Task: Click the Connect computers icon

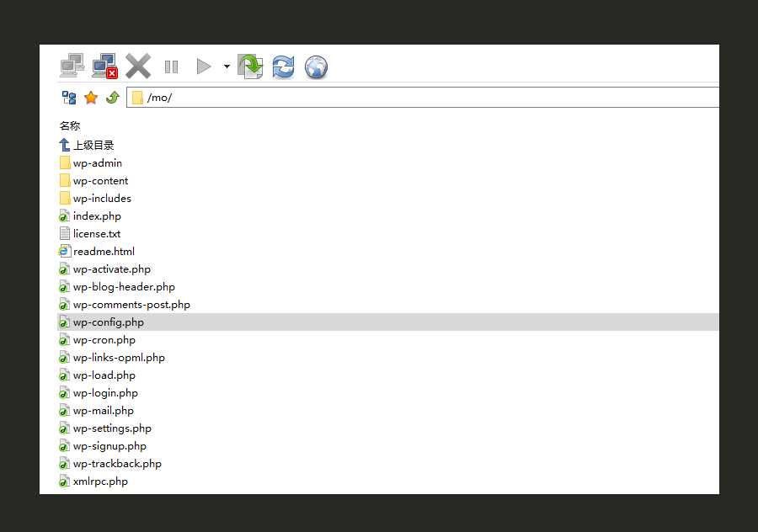Action: [72, 66]
